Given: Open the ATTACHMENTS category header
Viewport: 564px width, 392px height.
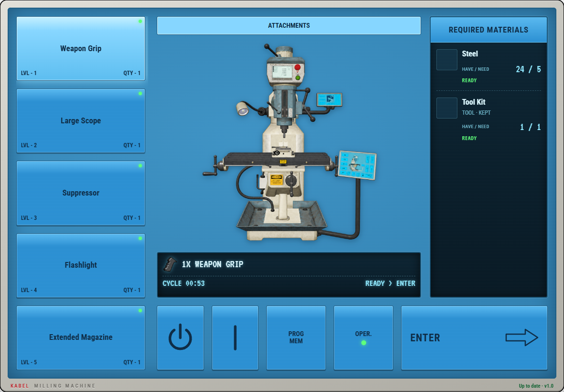Looking at the screenshot, I should tap(289, 25).
